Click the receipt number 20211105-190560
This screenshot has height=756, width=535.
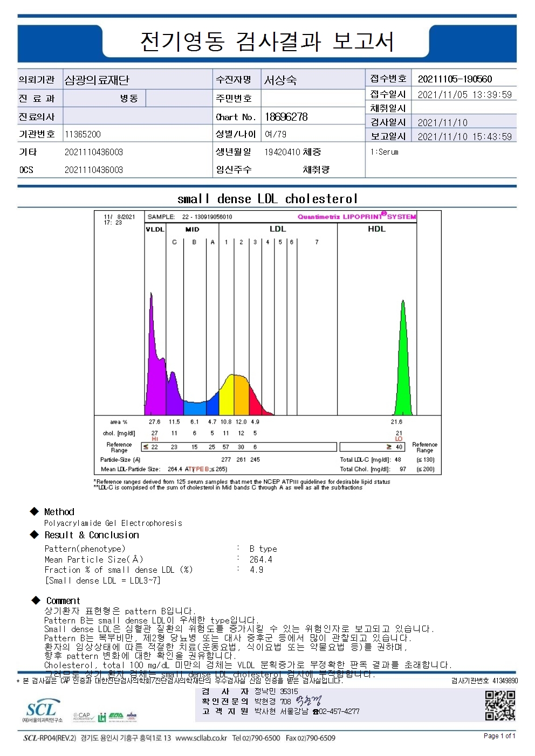455,79
